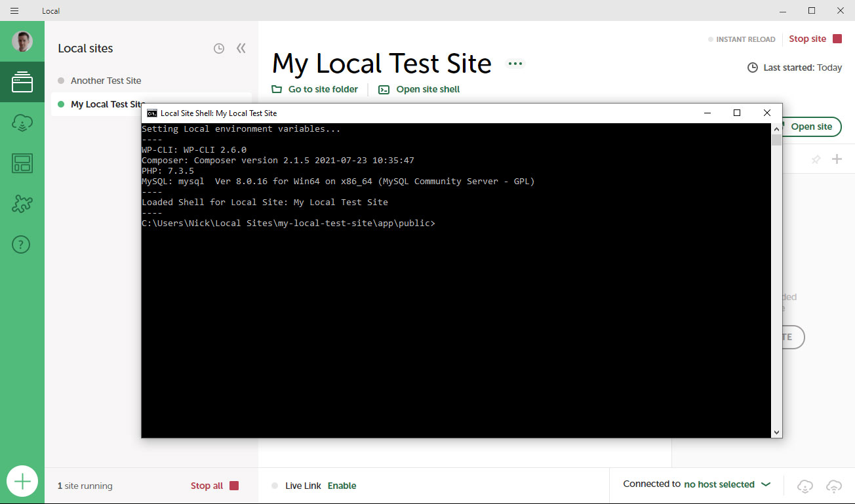Open the three-dot site options menu
Screen dimensions: 855x504
click(x=515, y=64)
